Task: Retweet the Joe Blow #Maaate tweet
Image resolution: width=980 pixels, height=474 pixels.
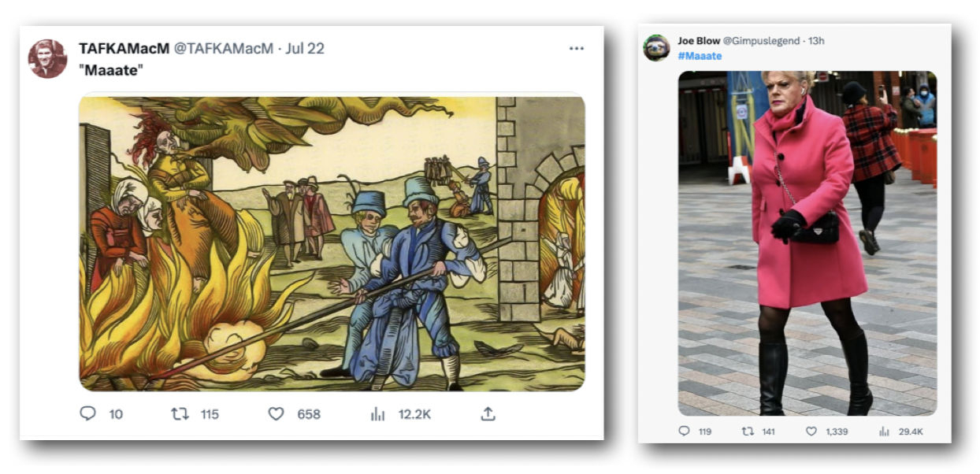Action: pos(748,431)
